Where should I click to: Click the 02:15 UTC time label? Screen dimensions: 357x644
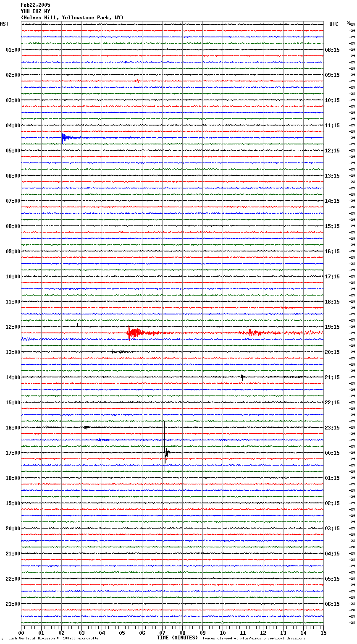[332, 503]
